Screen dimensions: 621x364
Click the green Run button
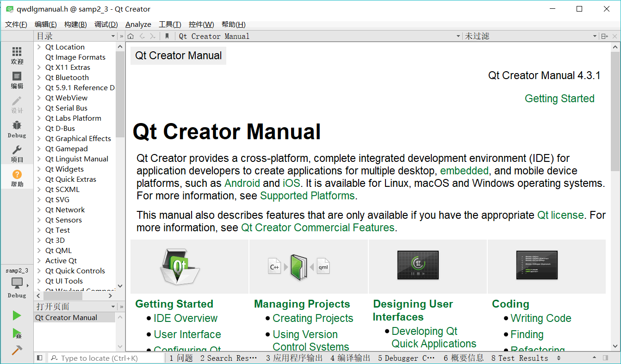click(x=17, y=315)
